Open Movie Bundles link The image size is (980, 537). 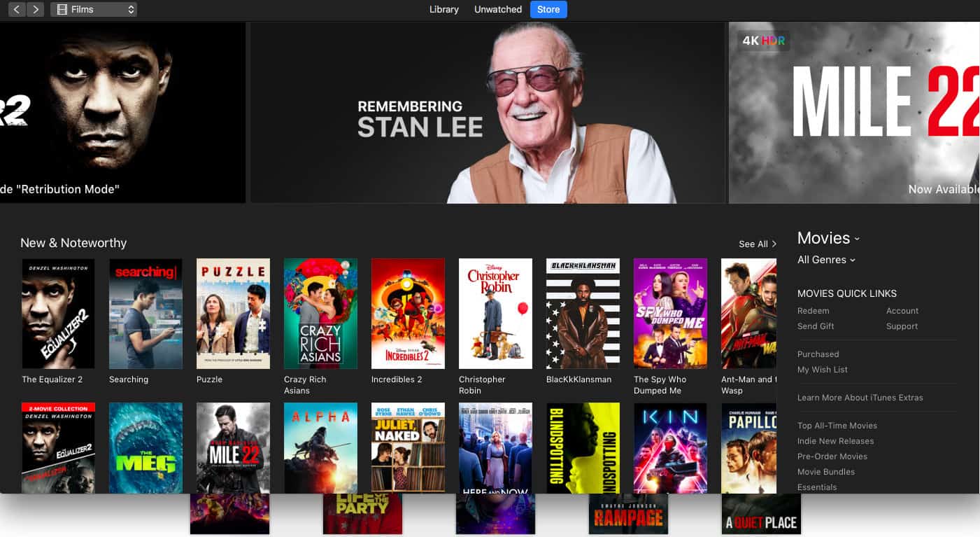click(826, 472)
